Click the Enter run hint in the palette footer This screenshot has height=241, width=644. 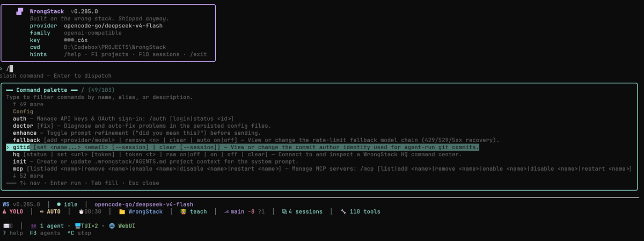pyautogui.click(x=64, y=183)
